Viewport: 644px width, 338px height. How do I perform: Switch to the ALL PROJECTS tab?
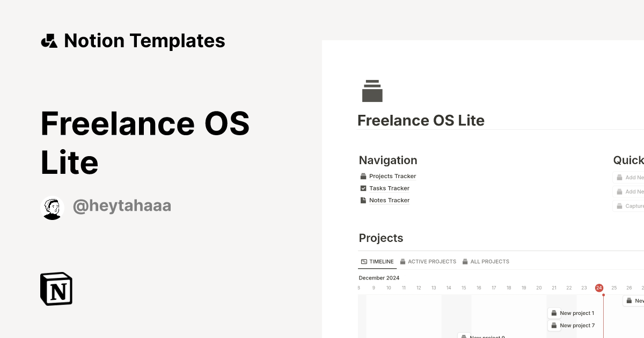click(486, 261)
